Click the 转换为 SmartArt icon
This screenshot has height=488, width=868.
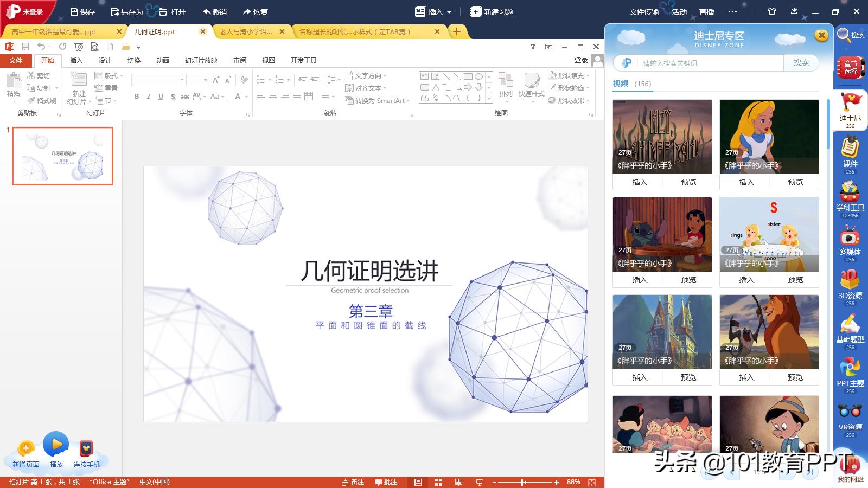(350, 101)
